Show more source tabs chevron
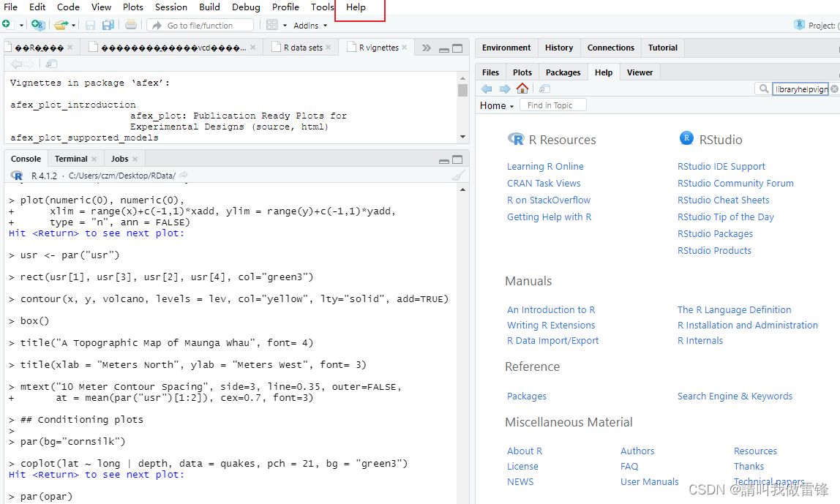Screen dimensions: 840x504 click(x=427, y=48)
